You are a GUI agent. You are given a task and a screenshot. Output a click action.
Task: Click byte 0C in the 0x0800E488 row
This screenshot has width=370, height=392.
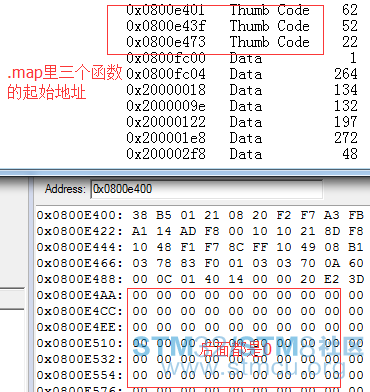(164, 279)
